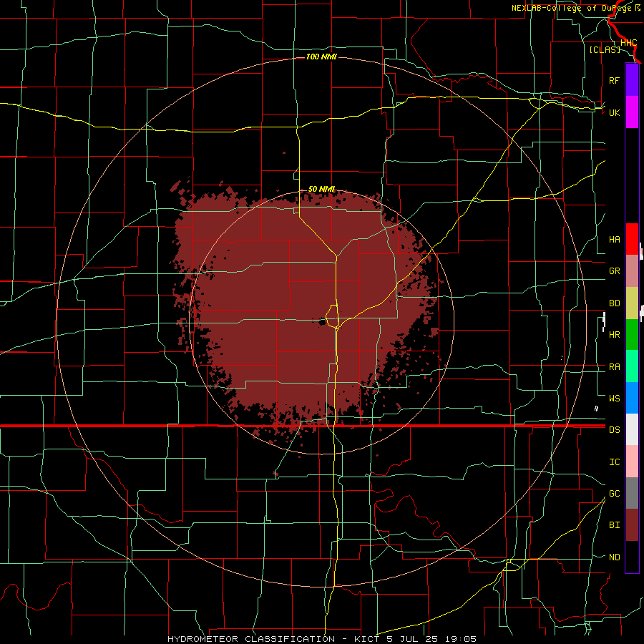Image resolution: width=644 pixels, height=644 pixels.
Task: Click the HR dark green legend swatch
Action: [632, 335]
